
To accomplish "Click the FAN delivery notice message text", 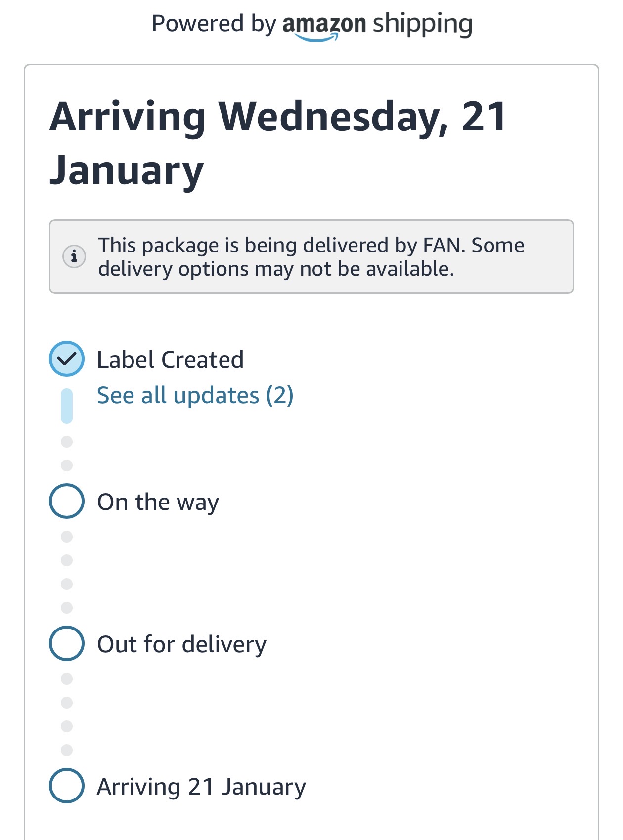I will tap(311, 257).
